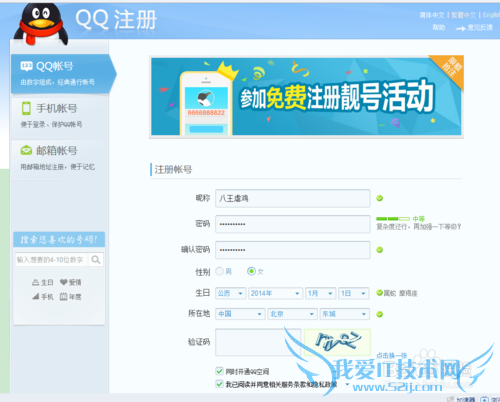Viewport: 500px width, 402px height.
Task: Click the 注册帐号 section heading
Action: point(173,170)
